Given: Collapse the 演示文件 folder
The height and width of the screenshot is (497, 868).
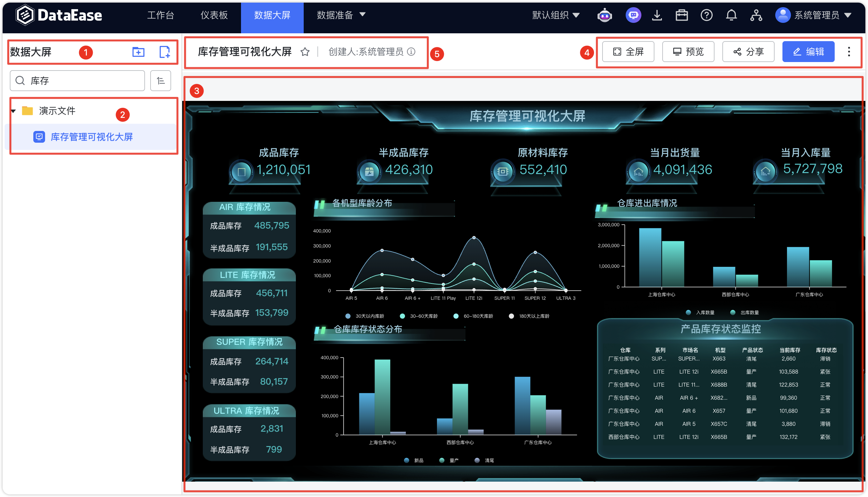Looking at the screenshot, I should [x=13, y=111].
